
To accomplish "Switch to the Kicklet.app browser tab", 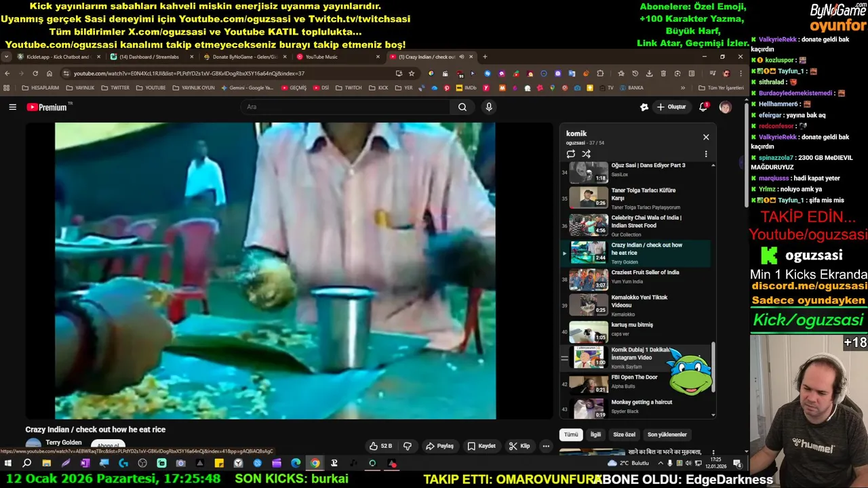I will tap(58, 57).
